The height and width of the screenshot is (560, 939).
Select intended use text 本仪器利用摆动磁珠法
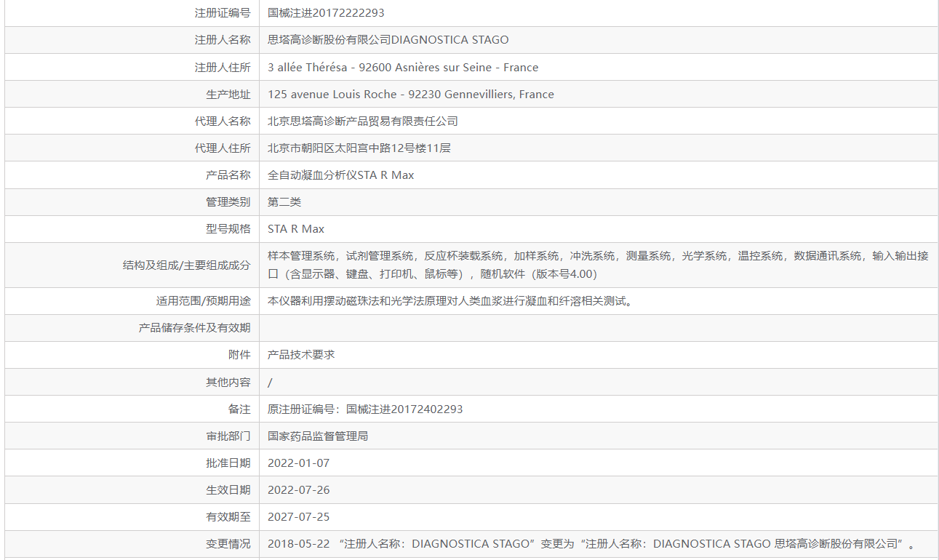(x=450, y=300)
